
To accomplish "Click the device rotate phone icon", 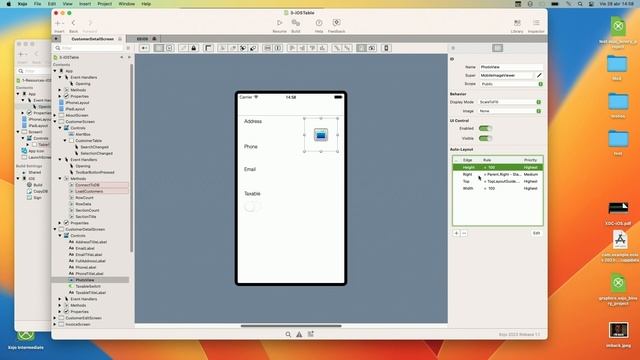I will pyautogui.click(x=386, y=48).
